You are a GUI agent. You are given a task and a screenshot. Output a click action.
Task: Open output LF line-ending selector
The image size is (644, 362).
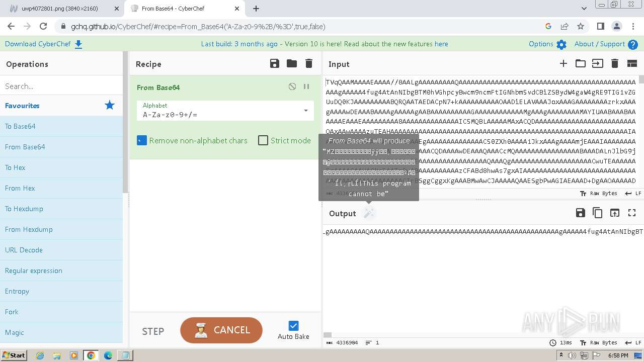633,342
